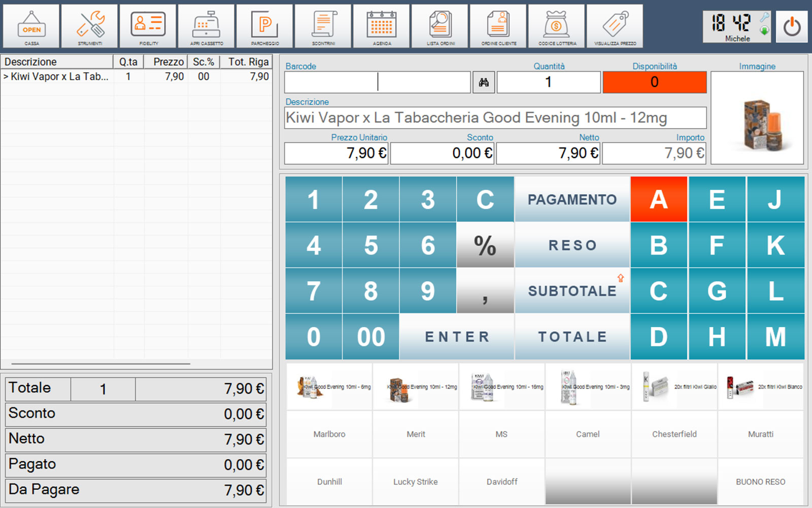The height and width of the screenshot is (508, 812).
Task: Click the green download arrow icon
Action: [x=764, y=31]
